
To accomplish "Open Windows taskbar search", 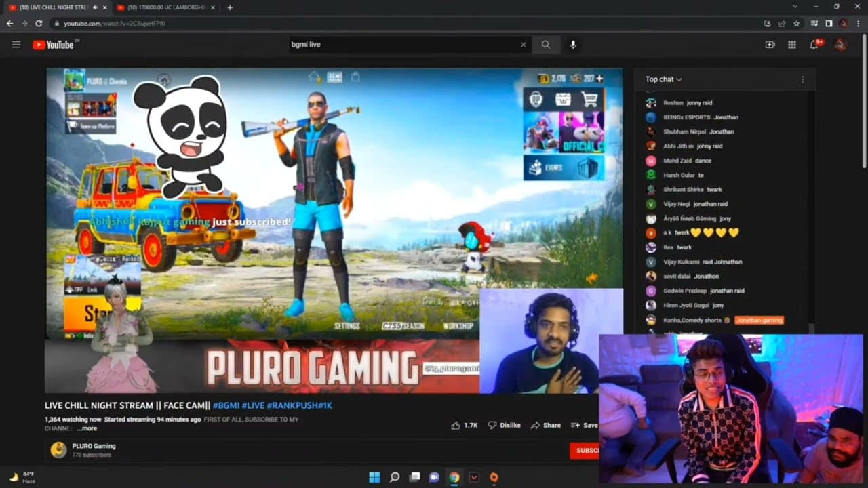I will pos(395,477).
